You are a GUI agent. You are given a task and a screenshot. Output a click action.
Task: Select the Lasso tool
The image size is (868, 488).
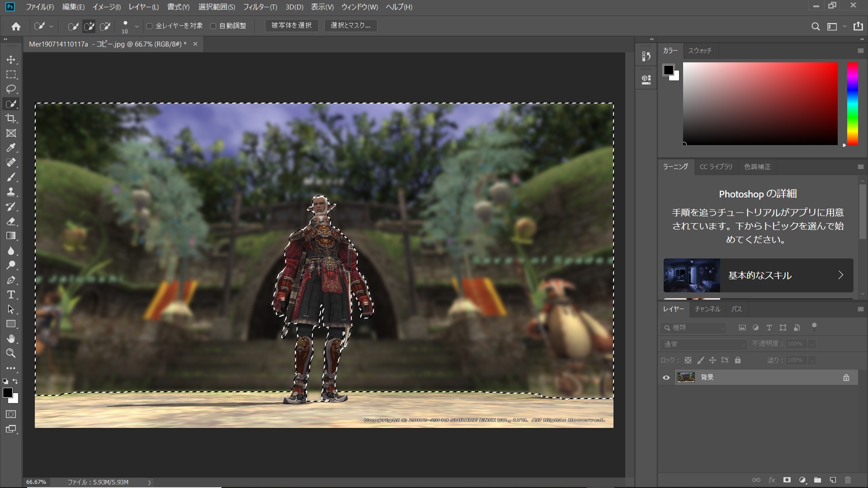point(11,89)
